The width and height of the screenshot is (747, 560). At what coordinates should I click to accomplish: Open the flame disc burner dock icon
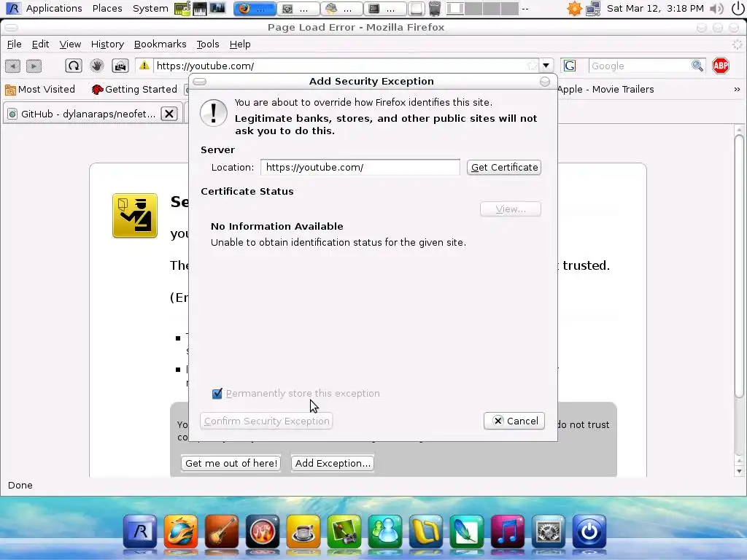click(x=263, y=531)
